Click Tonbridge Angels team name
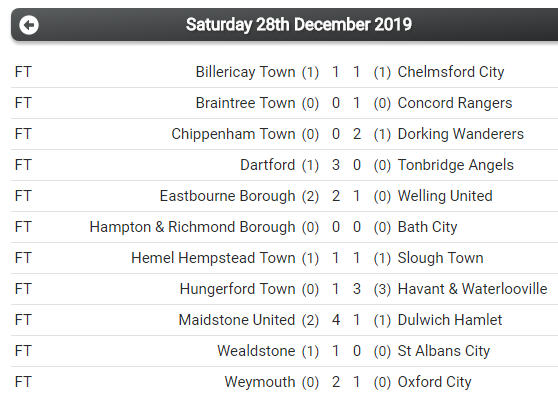The width and height of the screenshot is (558, 405). (x=456, y=165)
